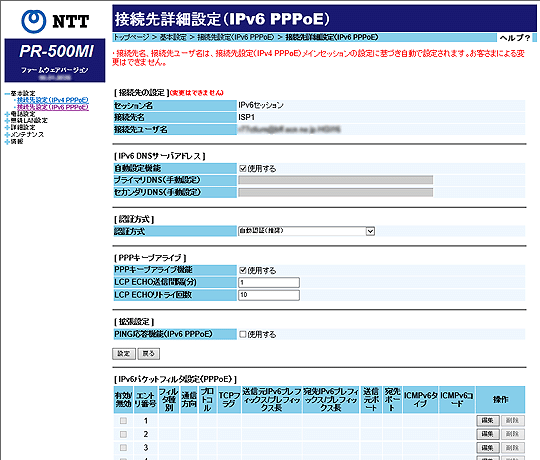Toggle 自動設定機能 使用する checkbox
540x460 pixels.
tap(242, 168)
